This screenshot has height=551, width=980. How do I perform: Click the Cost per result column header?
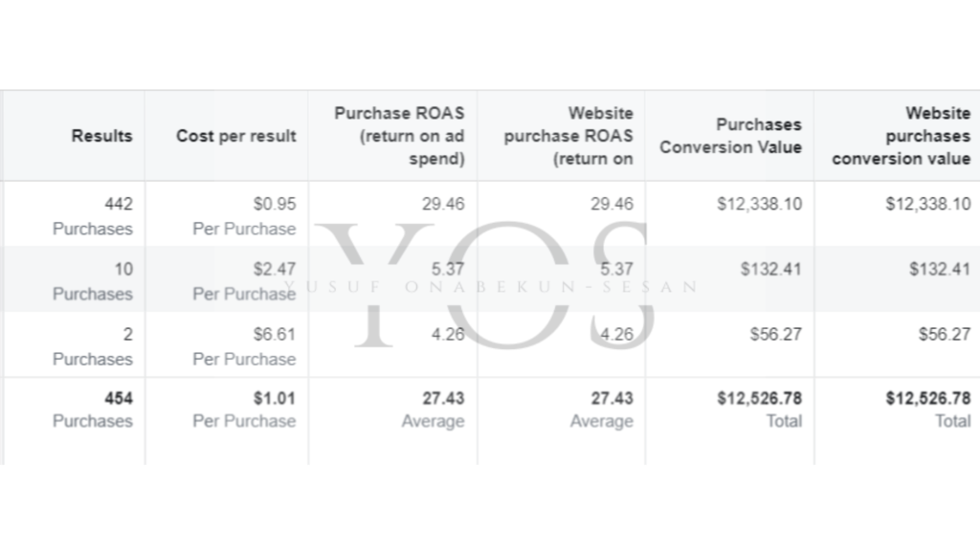point(235,136)
